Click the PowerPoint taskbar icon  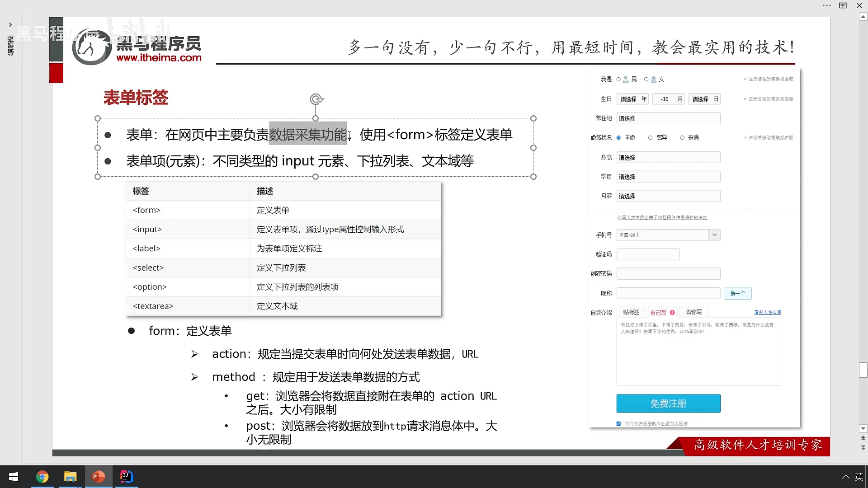(x=98, y=477)
